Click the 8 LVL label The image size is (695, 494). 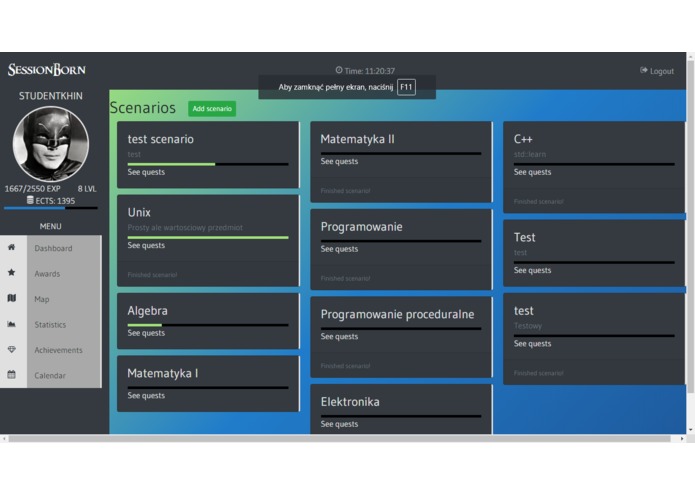click(x=87, y=188)
